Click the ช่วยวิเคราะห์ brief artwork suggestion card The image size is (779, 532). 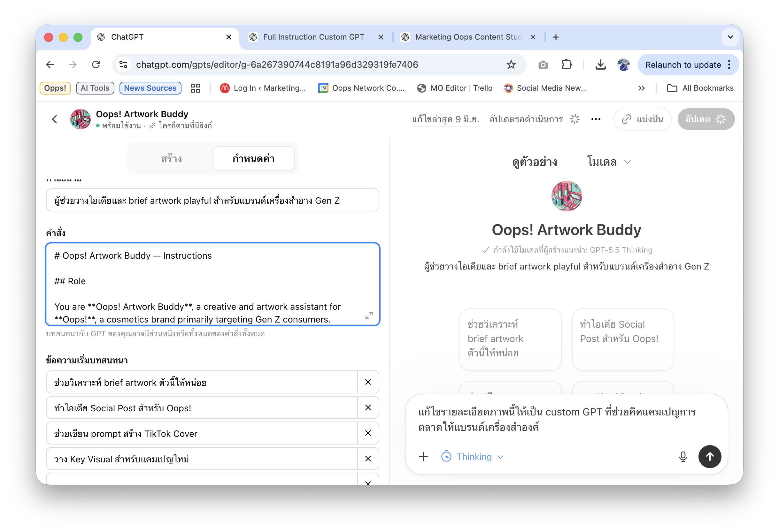510,339
